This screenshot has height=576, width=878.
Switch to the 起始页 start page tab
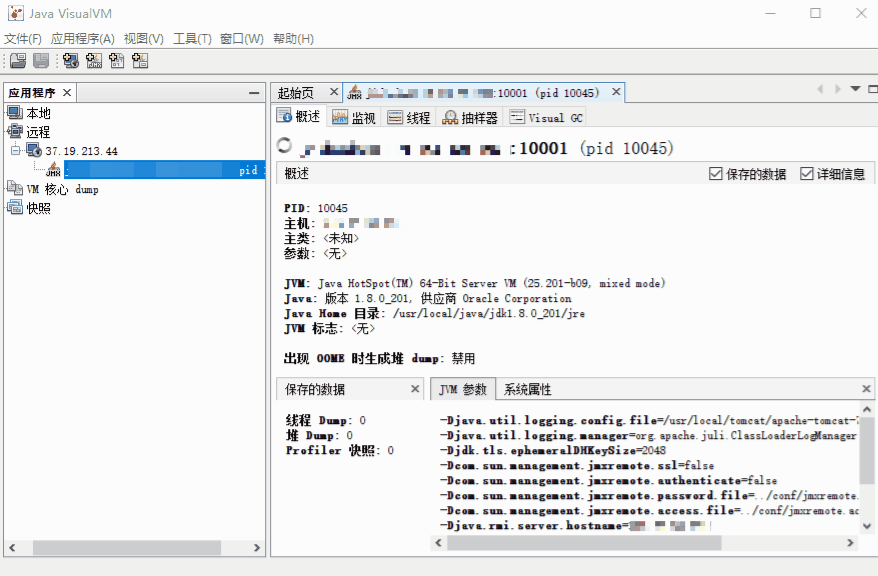tap(296, 92)
